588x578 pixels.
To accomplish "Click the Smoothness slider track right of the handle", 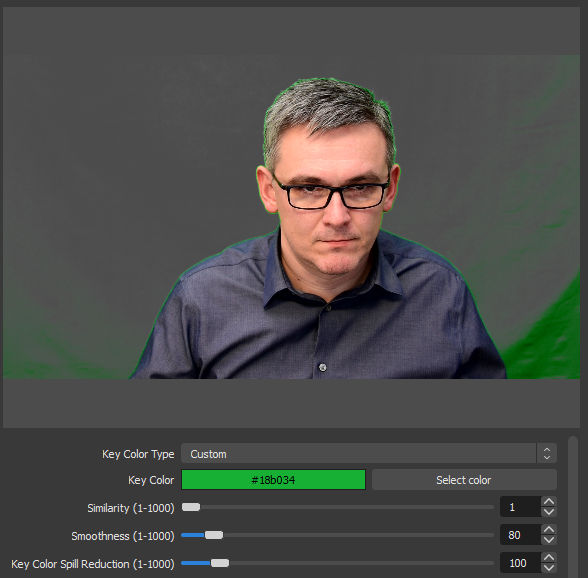I will point(358,535).
